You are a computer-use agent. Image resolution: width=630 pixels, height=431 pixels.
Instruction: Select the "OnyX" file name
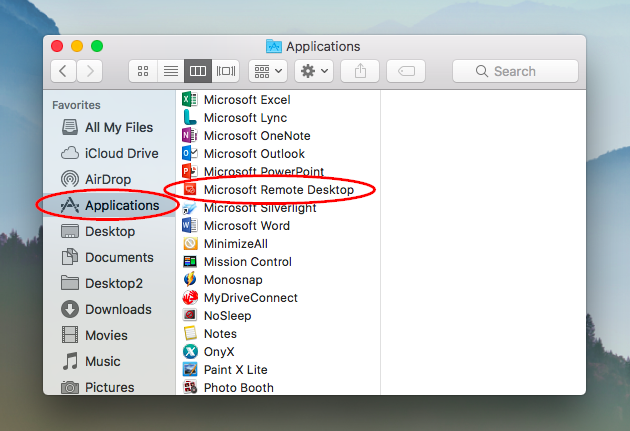click(219, 352)
